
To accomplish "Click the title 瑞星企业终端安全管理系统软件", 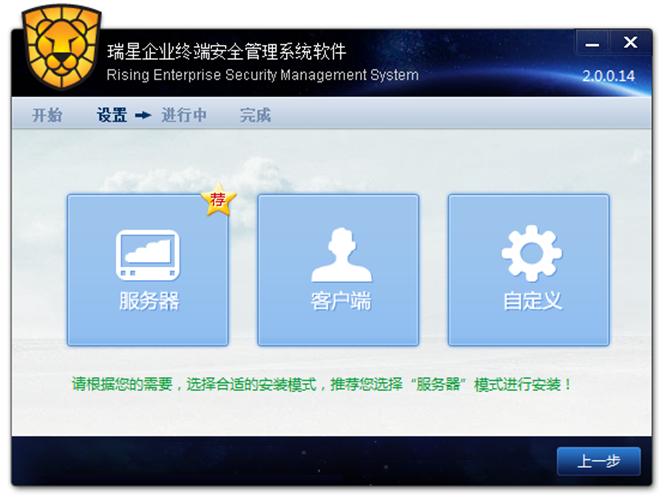I will pos(227,52).
